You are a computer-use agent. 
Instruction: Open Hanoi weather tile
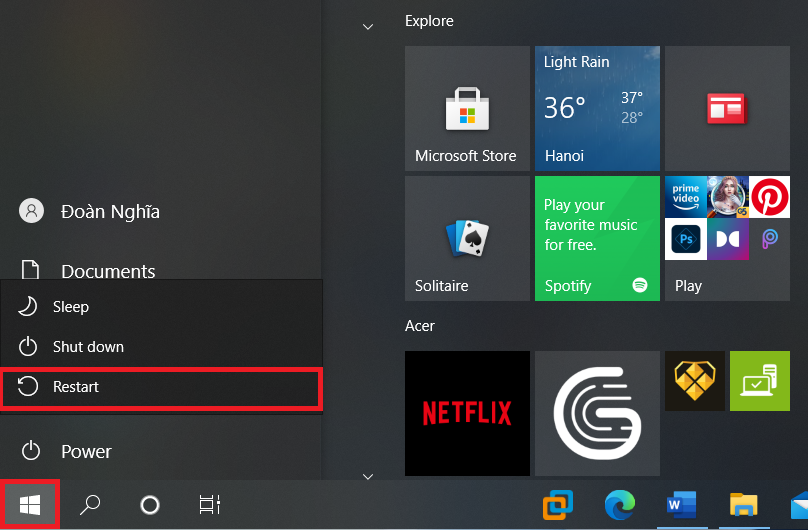[x=597, y=108]
